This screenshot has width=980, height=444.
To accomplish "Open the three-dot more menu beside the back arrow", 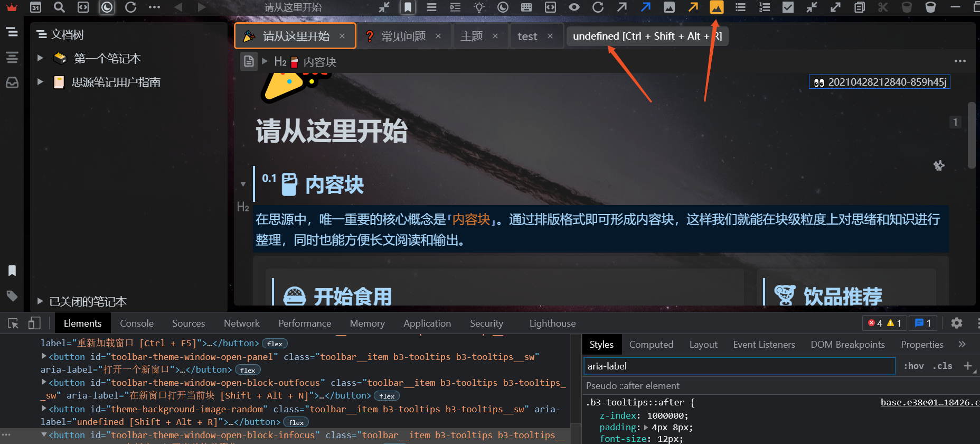I will tap(154, 7).
